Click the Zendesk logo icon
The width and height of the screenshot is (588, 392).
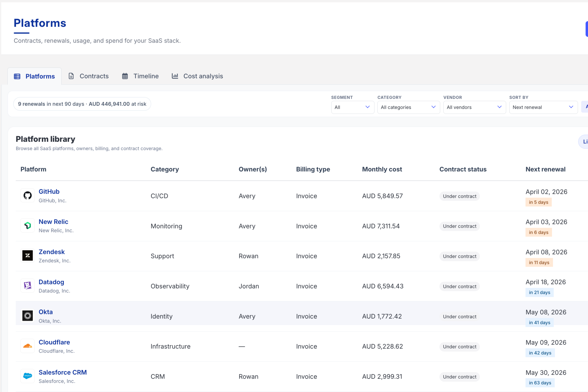click(27, 255)
